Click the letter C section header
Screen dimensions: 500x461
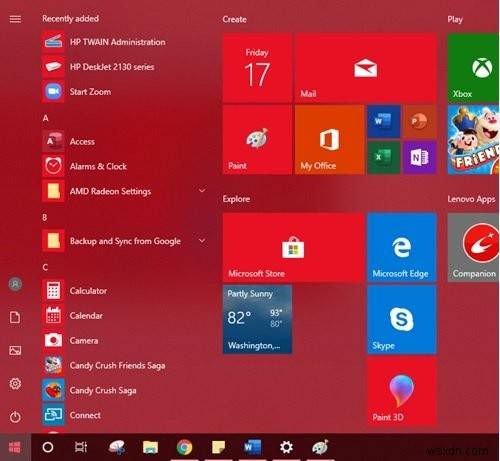click(45, 267)
